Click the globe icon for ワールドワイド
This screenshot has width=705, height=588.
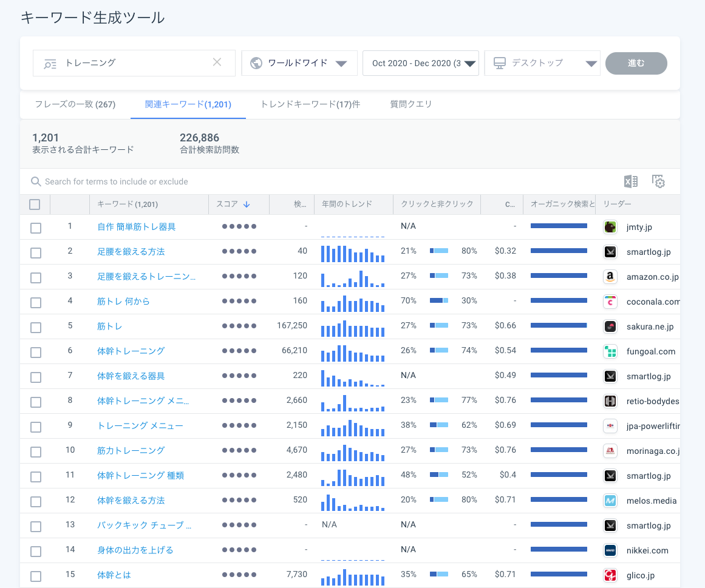tap(256, 63)
